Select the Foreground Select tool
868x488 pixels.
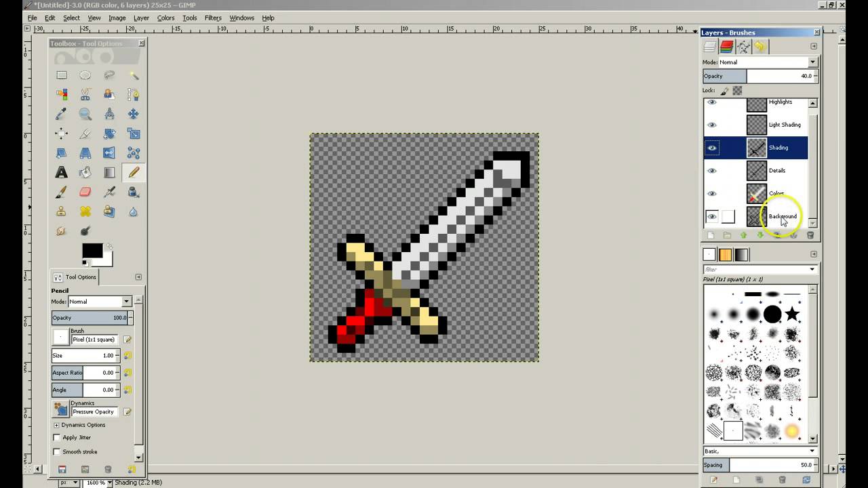pos(109,95)
